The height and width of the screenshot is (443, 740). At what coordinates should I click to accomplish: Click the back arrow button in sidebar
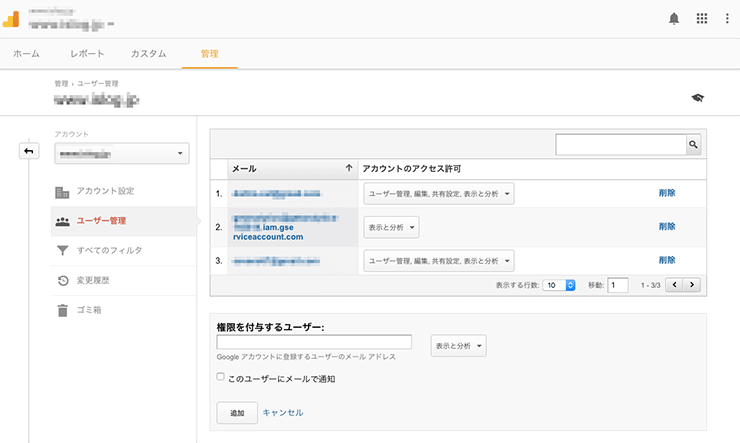point(29,151)
